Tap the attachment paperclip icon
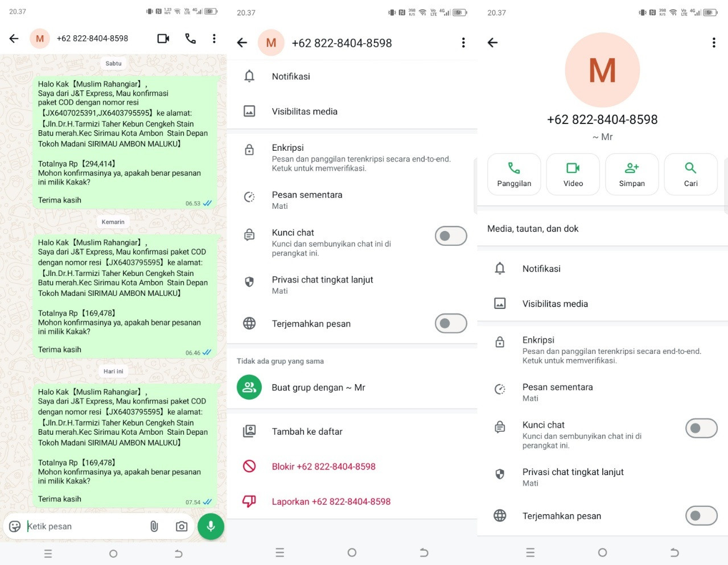Screen dimensions: 728x565 pyautogui.click(x=154, y=526)
